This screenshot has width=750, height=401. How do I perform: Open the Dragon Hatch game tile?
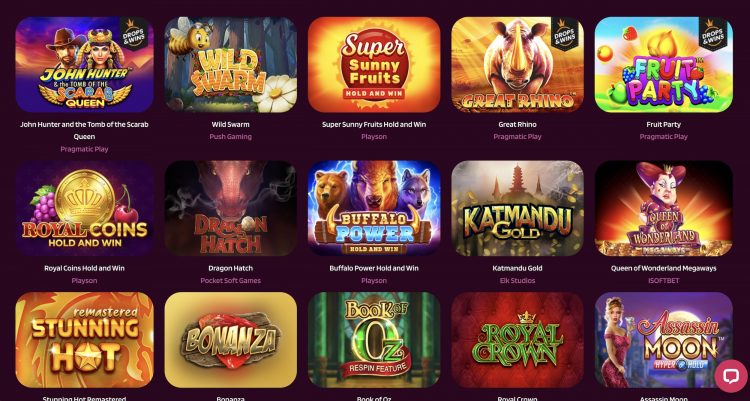pos(231,208)
